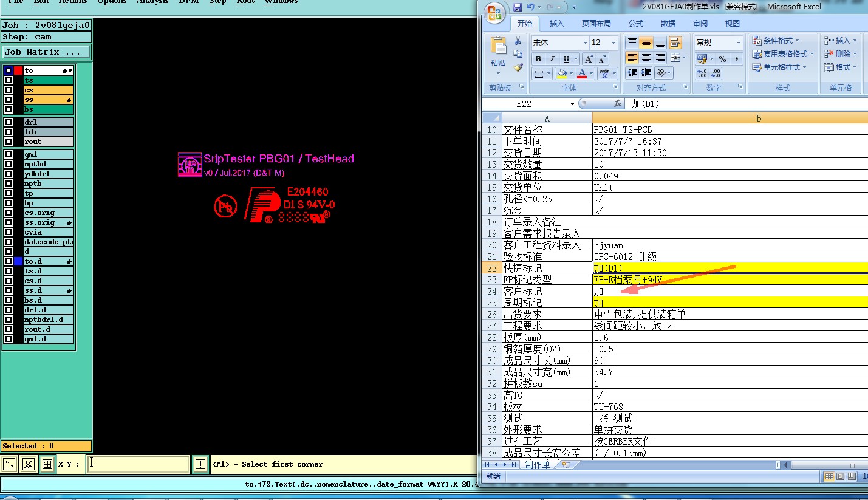The height and width of the screenshot is (500, 868).
Task: Save the workbook via quick access toolbar
Action: (518, 7)
